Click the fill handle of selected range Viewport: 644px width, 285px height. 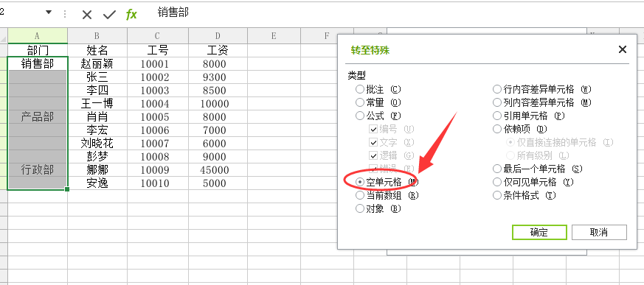(x=67, y=189)
